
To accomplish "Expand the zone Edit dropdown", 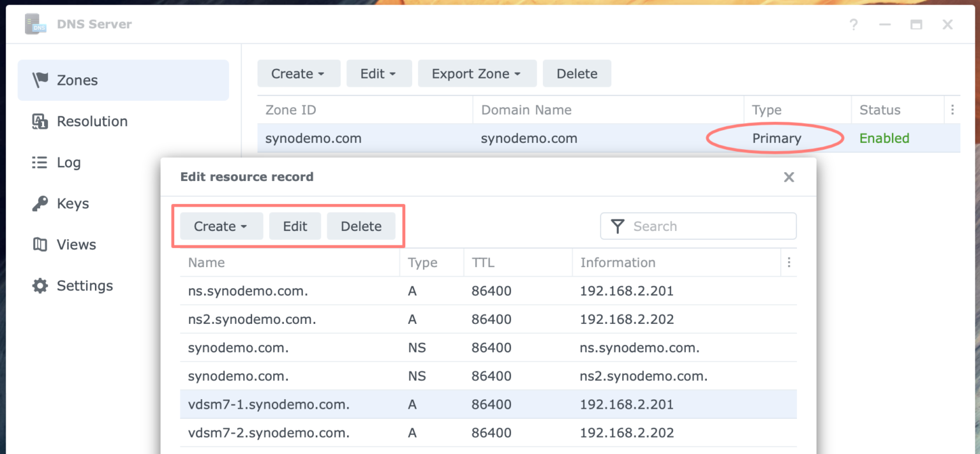I will pyautogui.click(x=379, y=74).
